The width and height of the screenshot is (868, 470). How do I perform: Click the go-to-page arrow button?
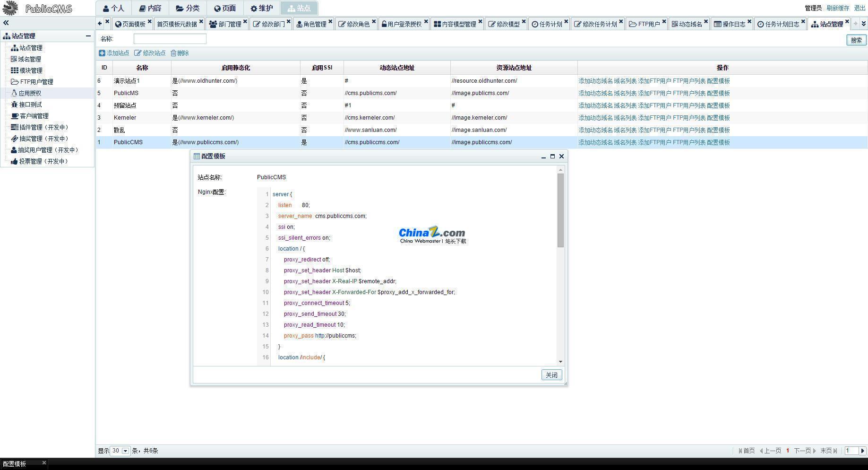[862, 451]
